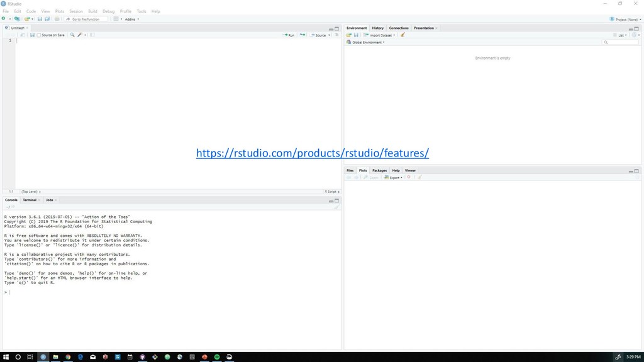This screenshot has height=362, width=644.
Task: Open the rstudio.com features hyperlink
Action: 313,153
